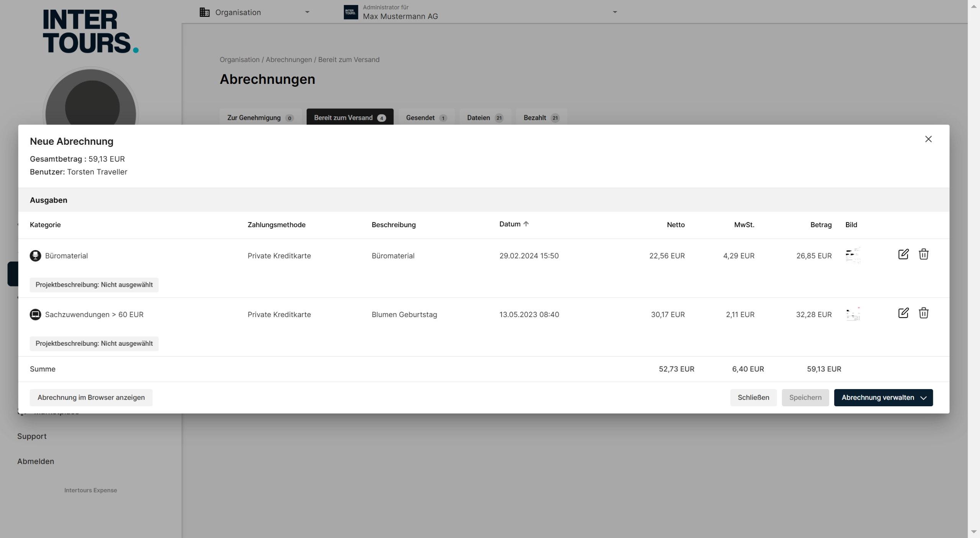
Task: Expand the Abrechnung verwalten dropdown
Action: coord(883,397)
